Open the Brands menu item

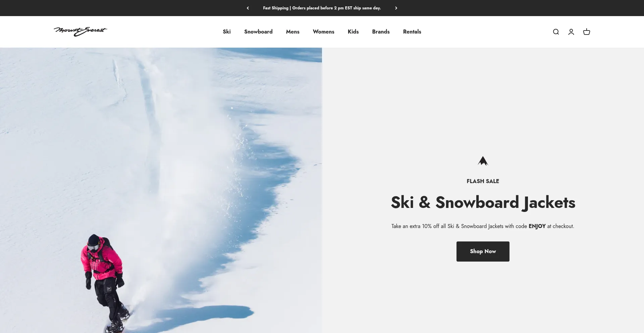pyautogui.click(x=381, y=32)
